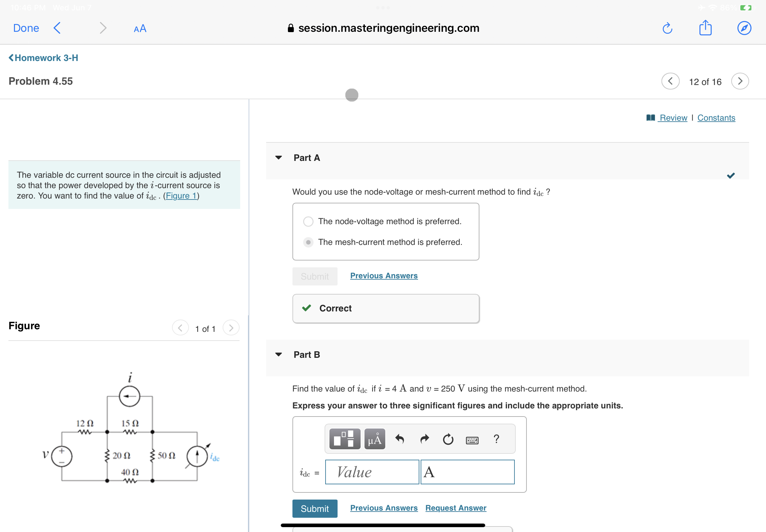Click the question mark help icon

click(496, 439)
